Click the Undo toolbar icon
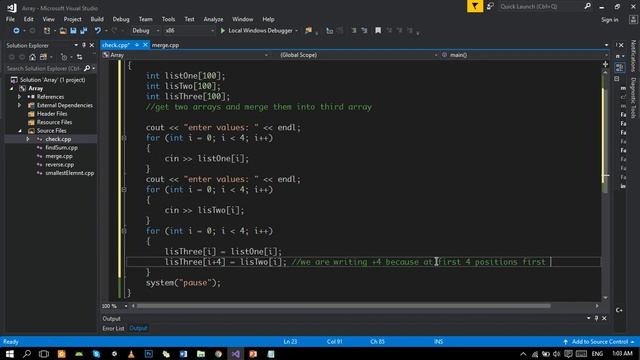 tap(98, 31)
